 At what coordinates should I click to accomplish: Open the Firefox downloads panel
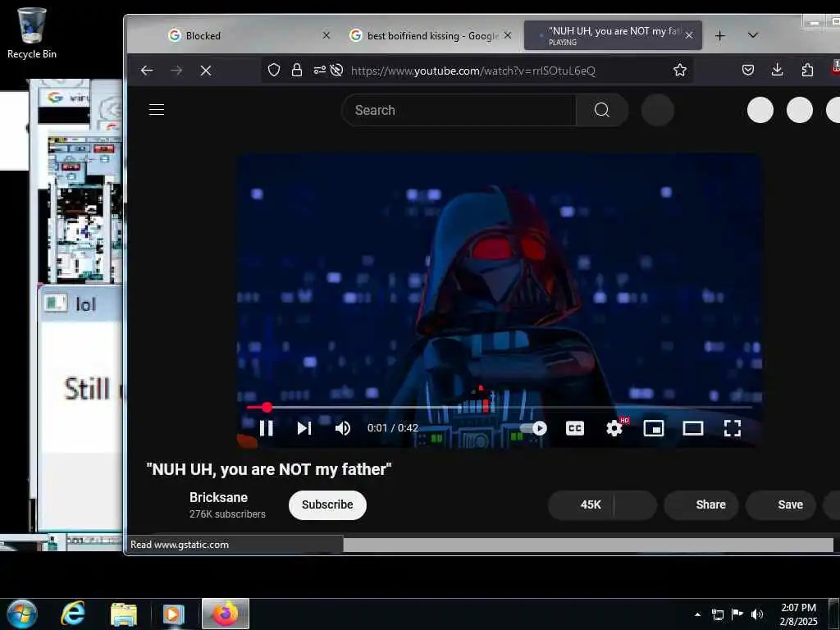point(778,71)
